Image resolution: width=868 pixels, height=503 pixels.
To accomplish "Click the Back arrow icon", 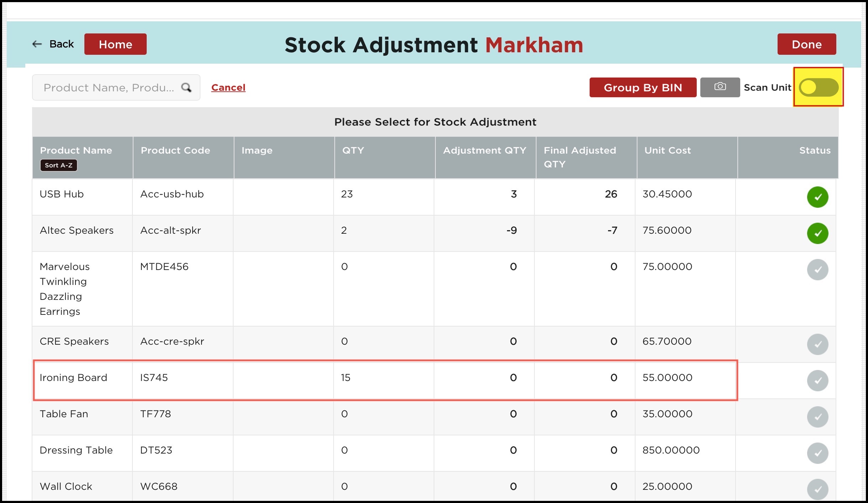I will click(37, 44).
